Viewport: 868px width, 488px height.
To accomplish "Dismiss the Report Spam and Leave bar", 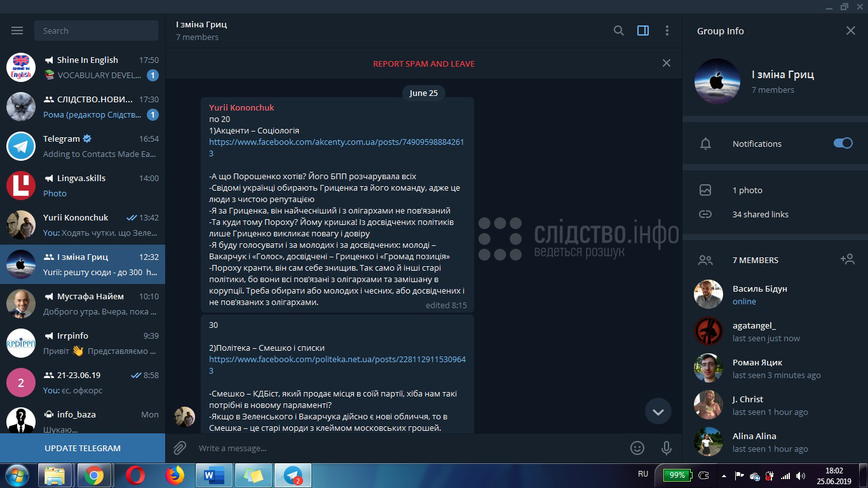I will (666, 63).
